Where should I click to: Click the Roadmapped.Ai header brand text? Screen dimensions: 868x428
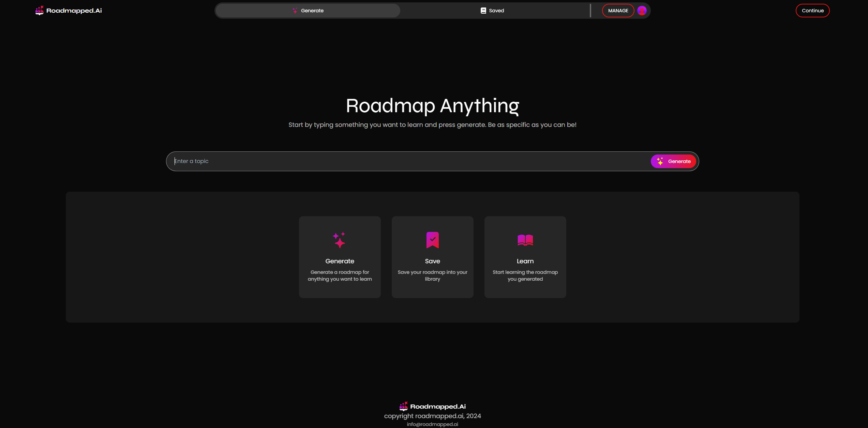coord(74,11)
